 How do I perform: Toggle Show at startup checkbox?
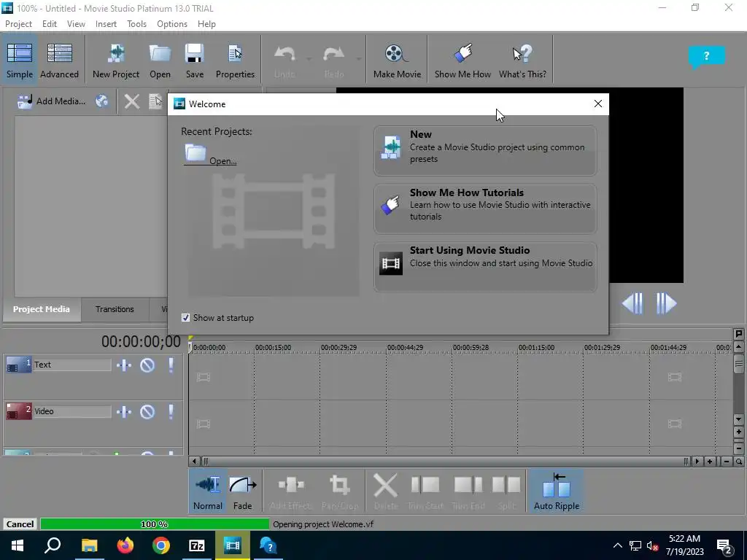pos(186,318)
